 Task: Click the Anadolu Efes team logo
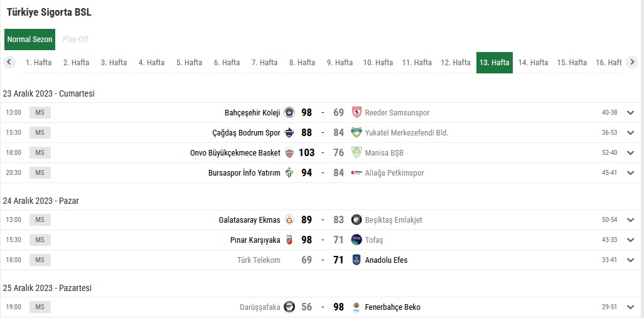pyautogui.click(x=357, y=260)
